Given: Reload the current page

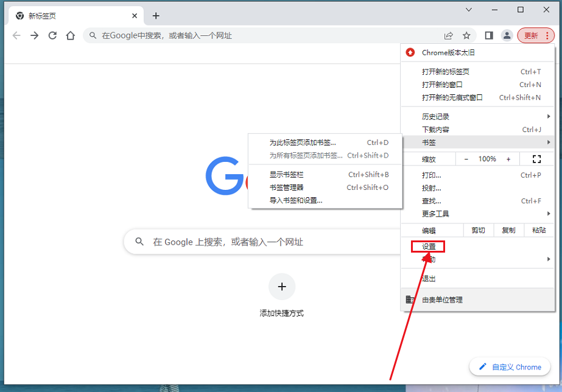Looking at the screenshot, I should point(53,35).
